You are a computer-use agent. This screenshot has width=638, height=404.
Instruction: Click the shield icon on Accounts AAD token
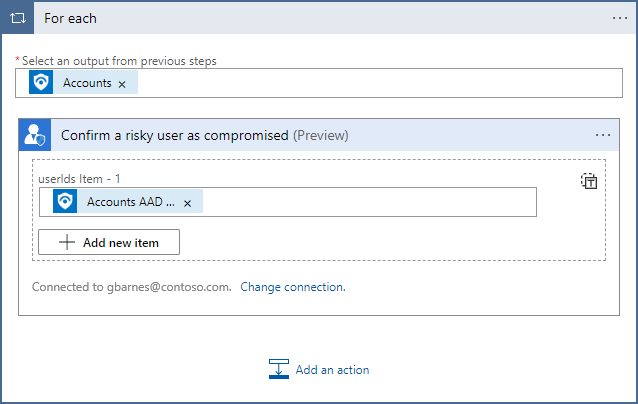point(64,202)
